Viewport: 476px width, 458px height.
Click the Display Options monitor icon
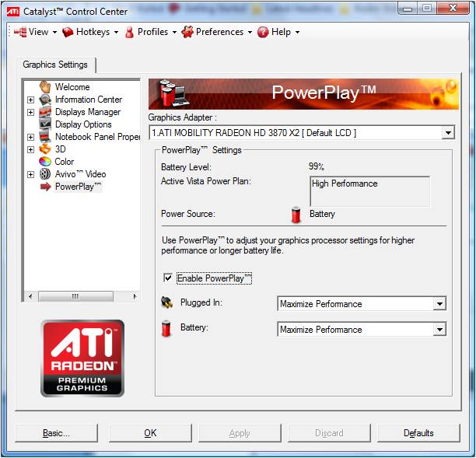45,124
